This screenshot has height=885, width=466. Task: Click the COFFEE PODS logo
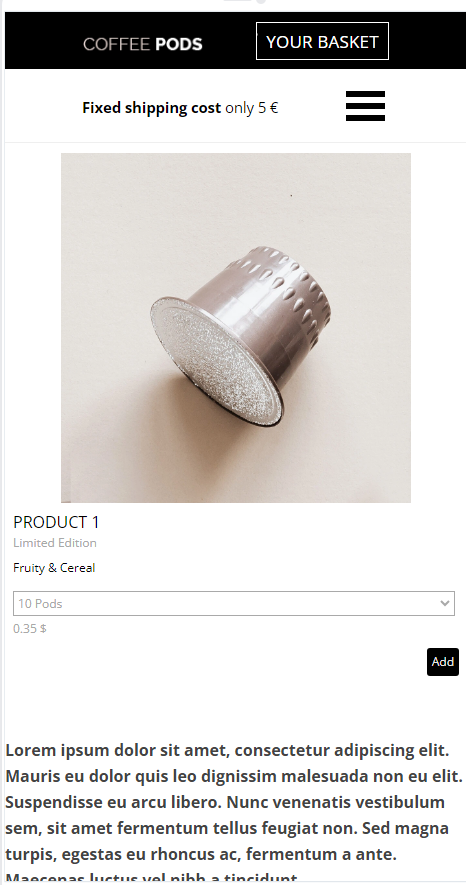(x=143, y=44)
